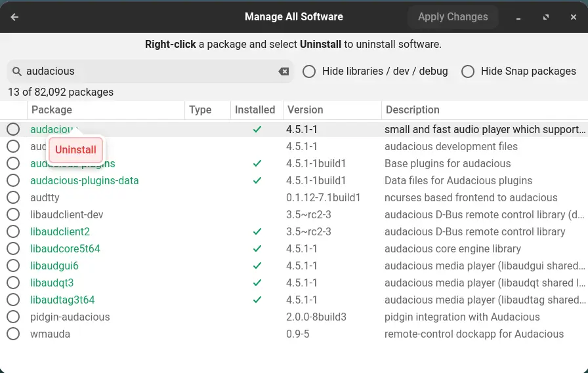Select the radio circle for libaudclient-dev
The width and height of the screenshot is (588, 373).
[13, 214]
